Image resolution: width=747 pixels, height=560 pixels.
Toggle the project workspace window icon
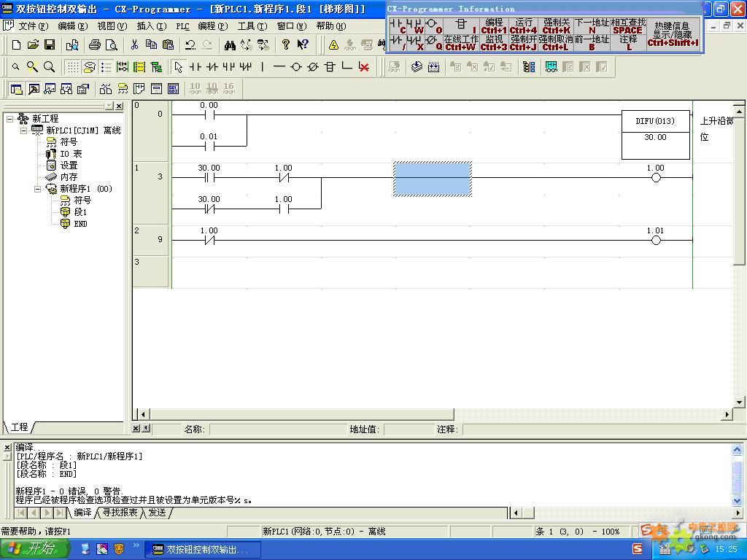tap(17, 88)
